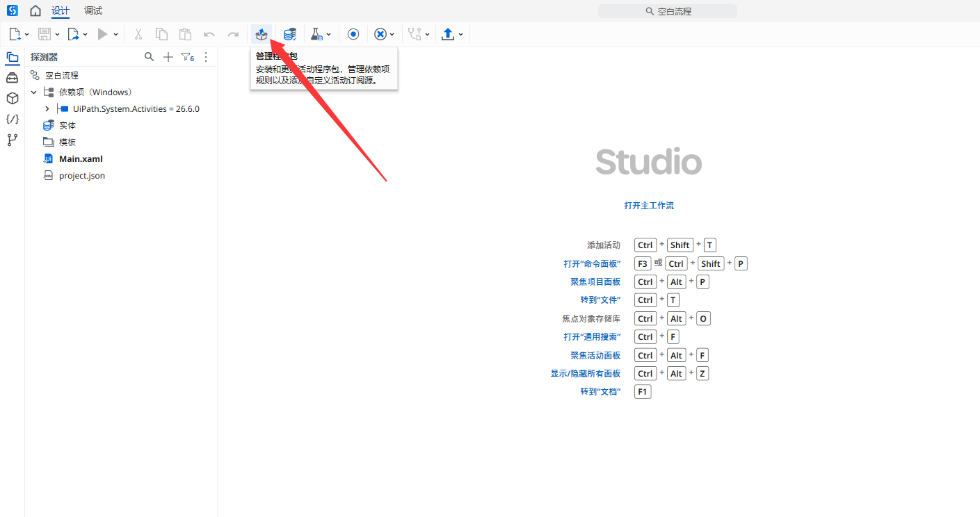Click the 显示/隐藏所有面板 link
The height and width of the screenshot is (517, 980).
click(586, 373)
